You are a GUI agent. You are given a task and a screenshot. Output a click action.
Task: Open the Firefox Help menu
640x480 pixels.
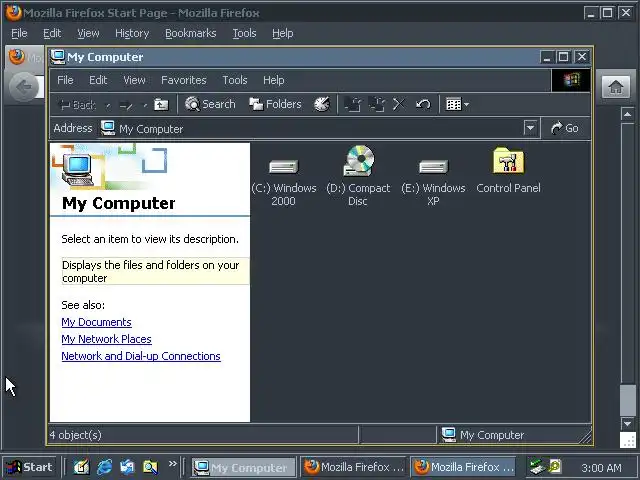tap(282, 33)
